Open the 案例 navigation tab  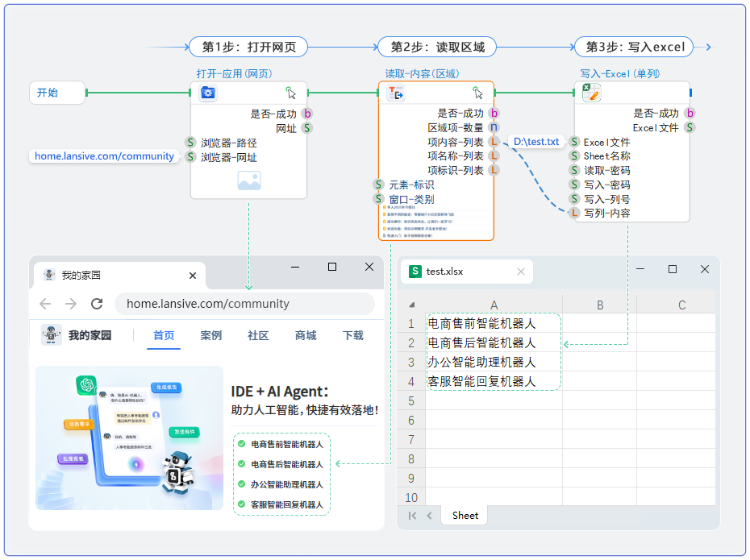pyautogui.click(x=211, y=335)
